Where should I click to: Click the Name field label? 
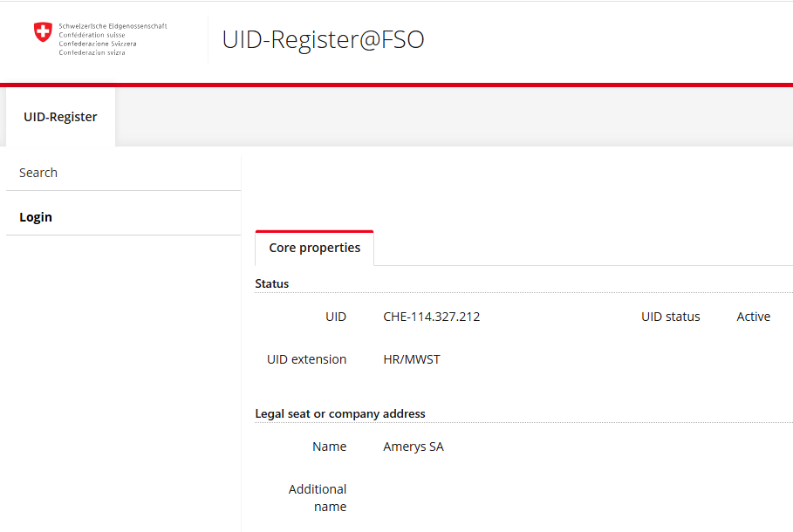click(329, 447)
